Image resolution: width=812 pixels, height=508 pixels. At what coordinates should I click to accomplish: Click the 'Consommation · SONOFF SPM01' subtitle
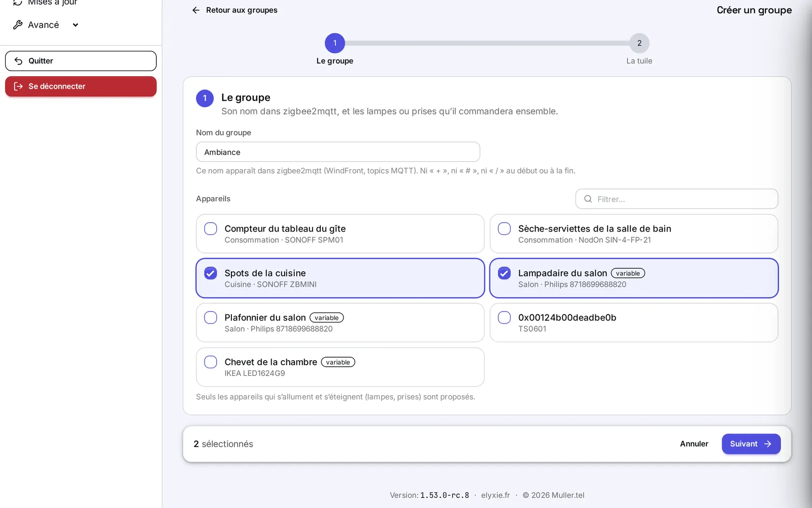[x=284, y=240]
